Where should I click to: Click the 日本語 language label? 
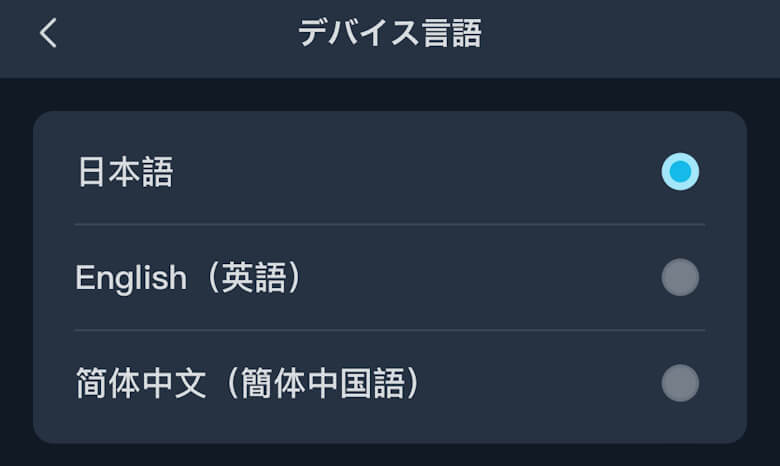click(125, 172)
